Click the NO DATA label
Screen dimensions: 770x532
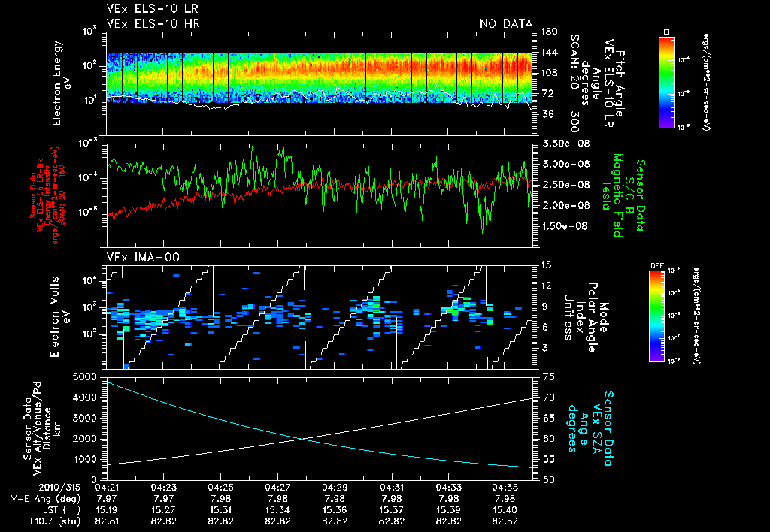[505, 24]
